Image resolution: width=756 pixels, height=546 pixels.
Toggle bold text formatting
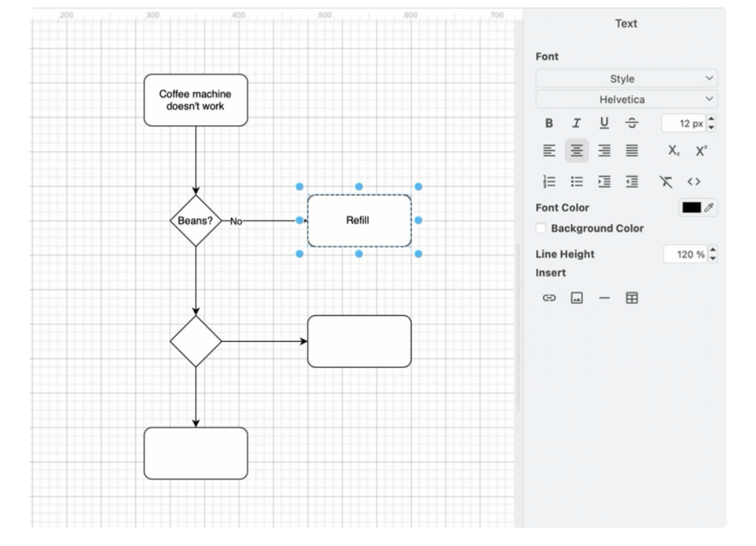click(x=549, y=124)
